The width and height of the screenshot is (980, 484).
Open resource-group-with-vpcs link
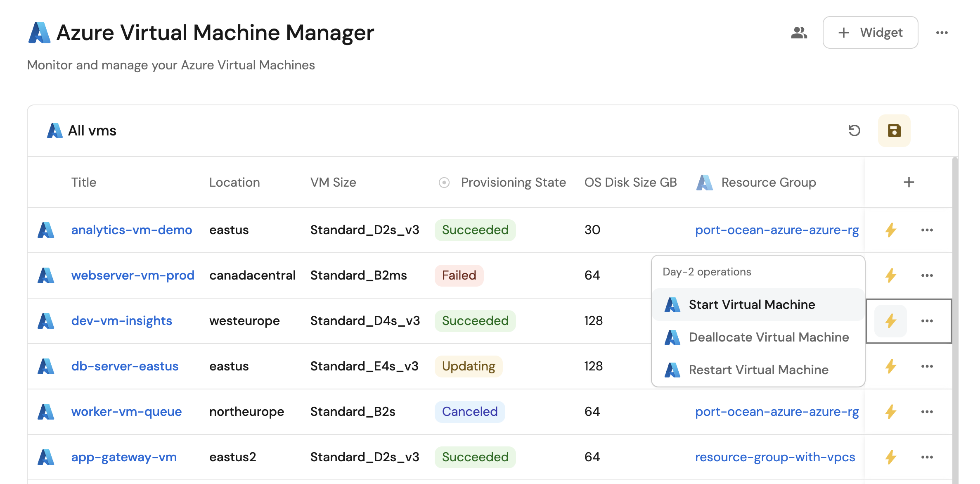click(775, 457)
